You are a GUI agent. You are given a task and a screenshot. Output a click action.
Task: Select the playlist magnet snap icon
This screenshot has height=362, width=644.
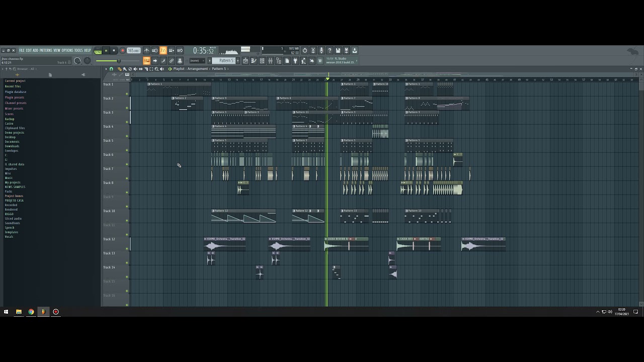coord(111,69)
